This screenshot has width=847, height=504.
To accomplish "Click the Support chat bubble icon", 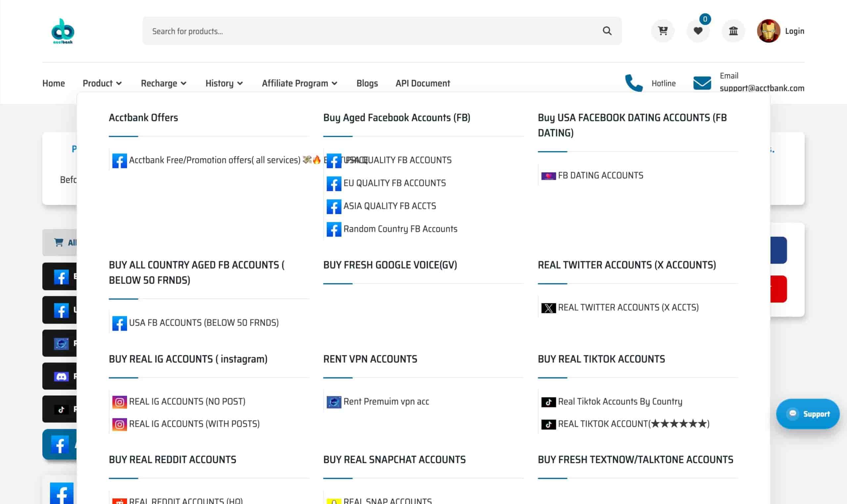I will coord(793,413).
